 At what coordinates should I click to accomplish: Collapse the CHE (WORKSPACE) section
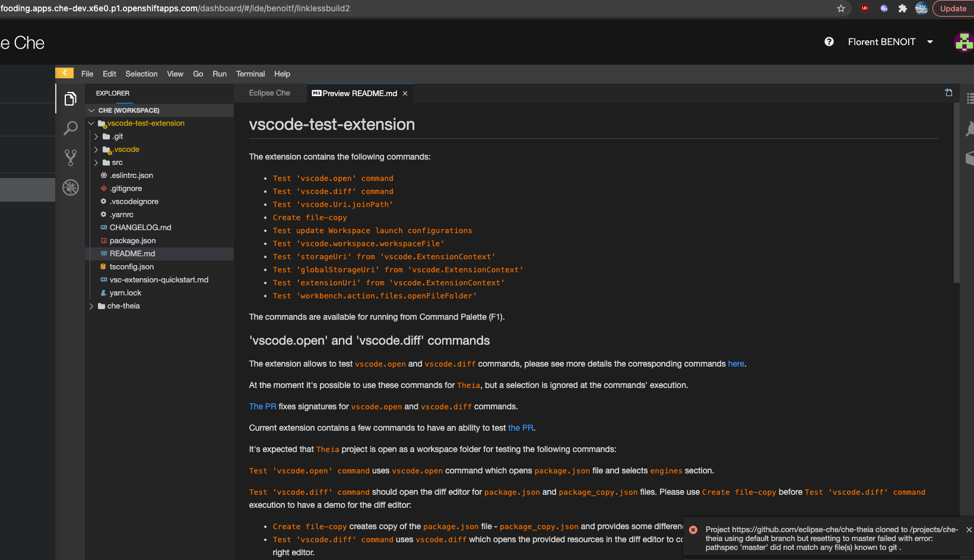point(91,110)
